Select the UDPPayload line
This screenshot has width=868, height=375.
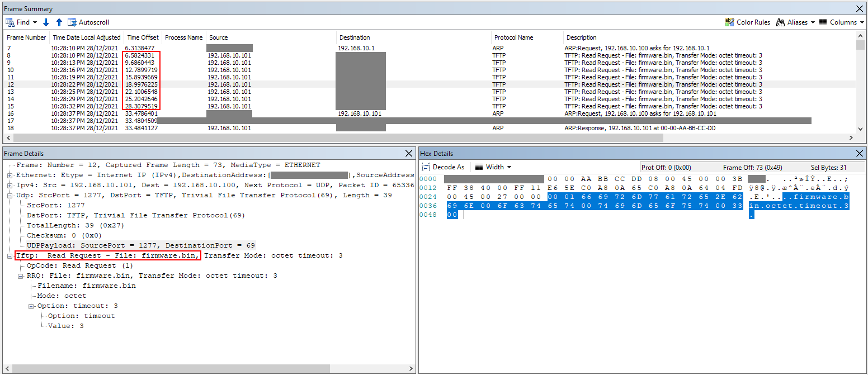tap(141, 246)
